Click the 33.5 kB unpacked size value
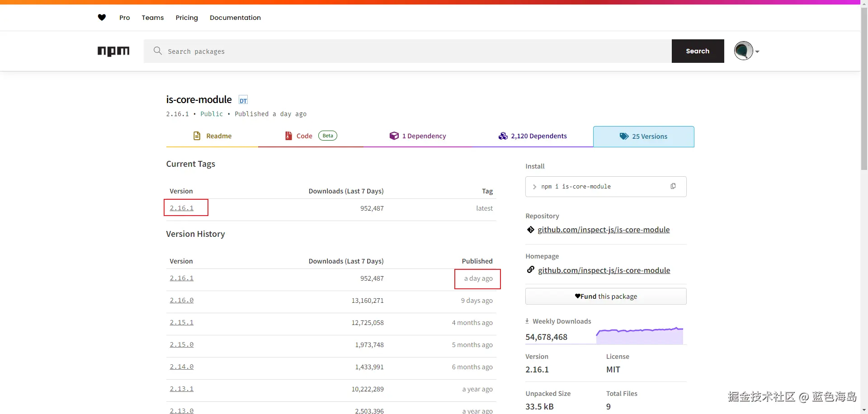This screenshot has height=414, width=868. [539, 407]
